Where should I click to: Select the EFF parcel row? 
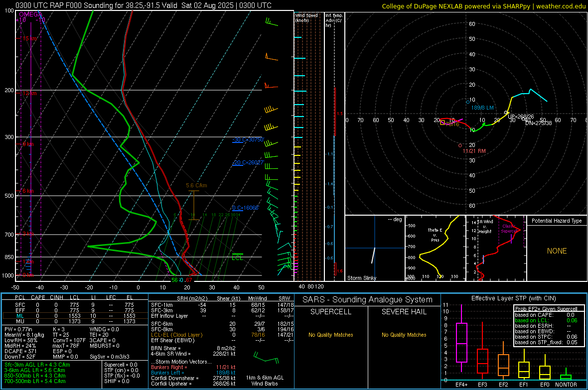click(74, 310)
